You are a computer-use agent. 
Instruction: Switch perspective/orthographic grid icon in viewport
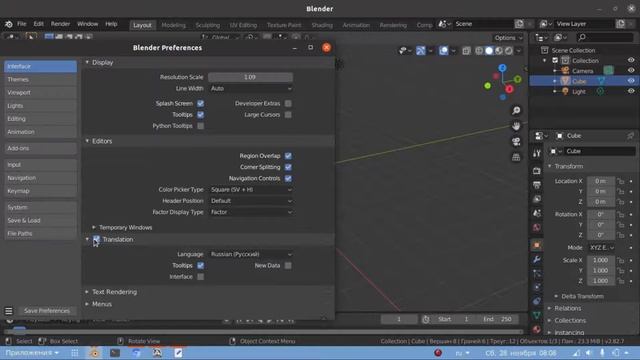516,157
